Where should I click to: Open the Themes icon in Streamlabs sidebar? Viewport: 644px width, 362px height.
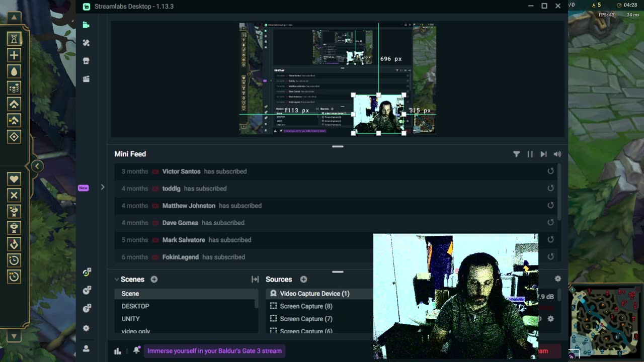pos(86,43)
